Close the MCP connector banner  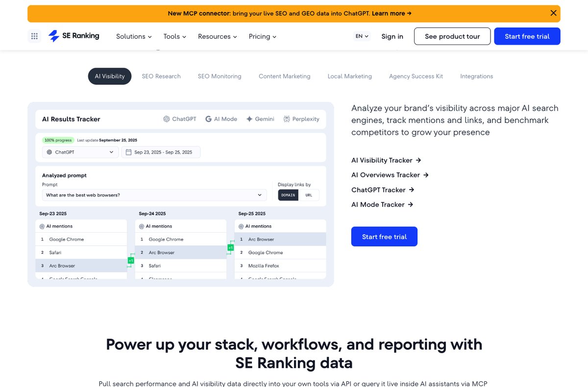click(x=553, y=13)
